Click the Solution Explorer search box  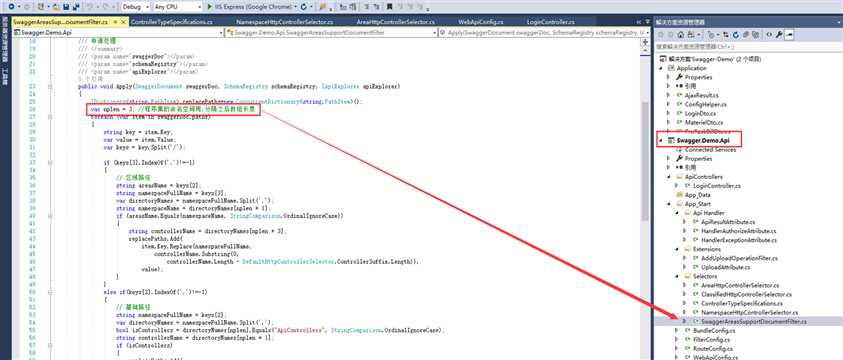pos(748,47)
